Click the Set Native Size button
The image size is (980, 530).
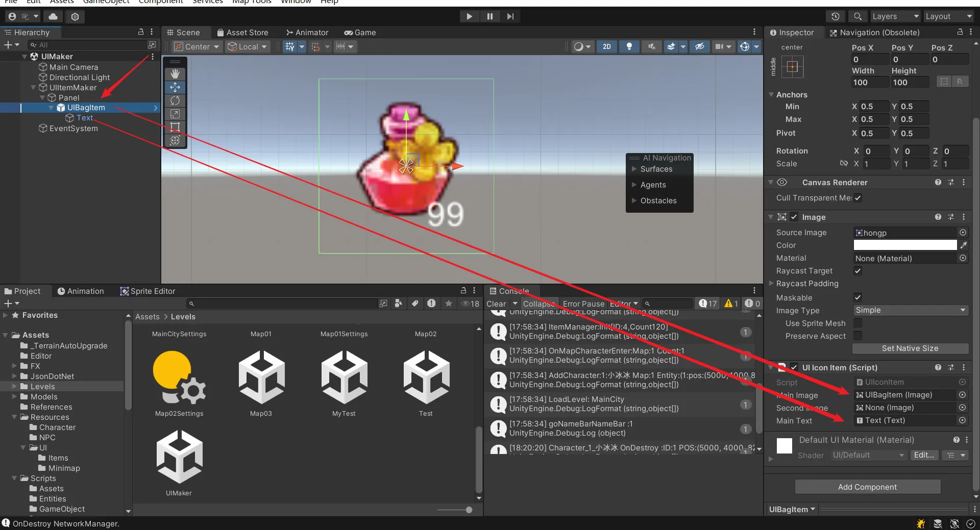[x=910, y=348]
